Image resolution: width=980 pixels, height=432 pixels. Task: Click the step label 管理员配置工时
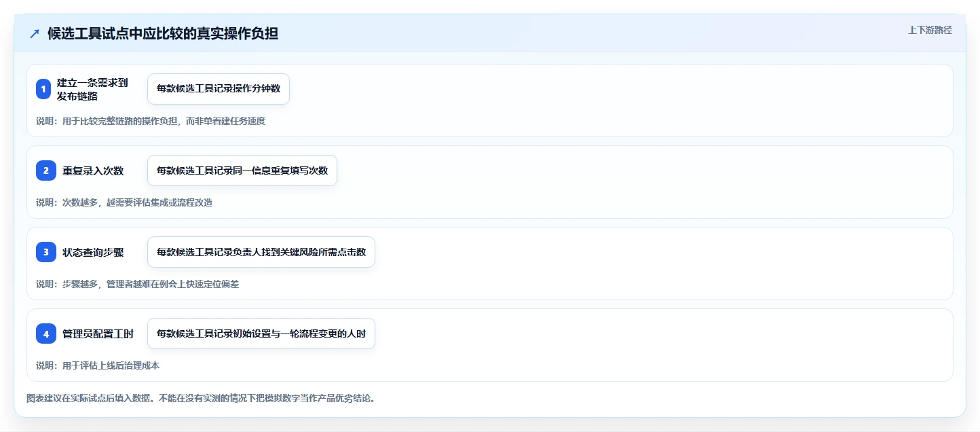coord(98,334)
